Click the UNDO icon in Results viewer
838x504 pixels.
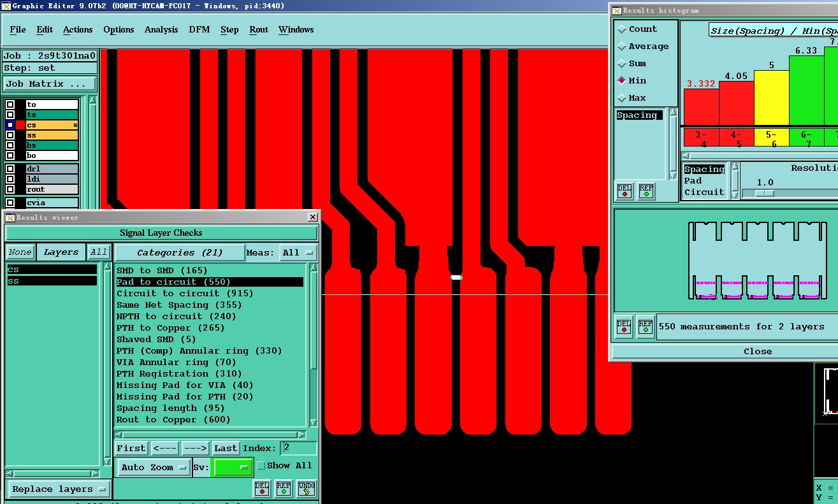[307, 488]
